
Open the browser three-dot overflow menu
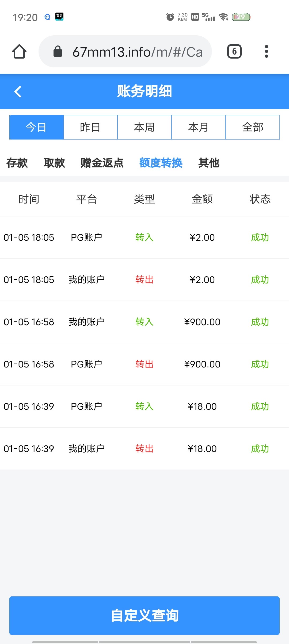coord(266,51)
